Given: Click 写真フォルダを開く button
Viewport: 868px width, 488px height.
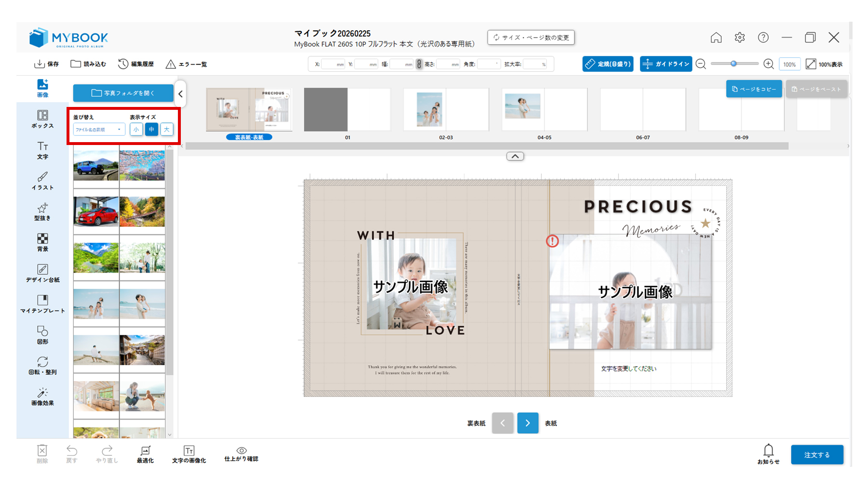Looking at the screenshot, I should tap(123, 93).
